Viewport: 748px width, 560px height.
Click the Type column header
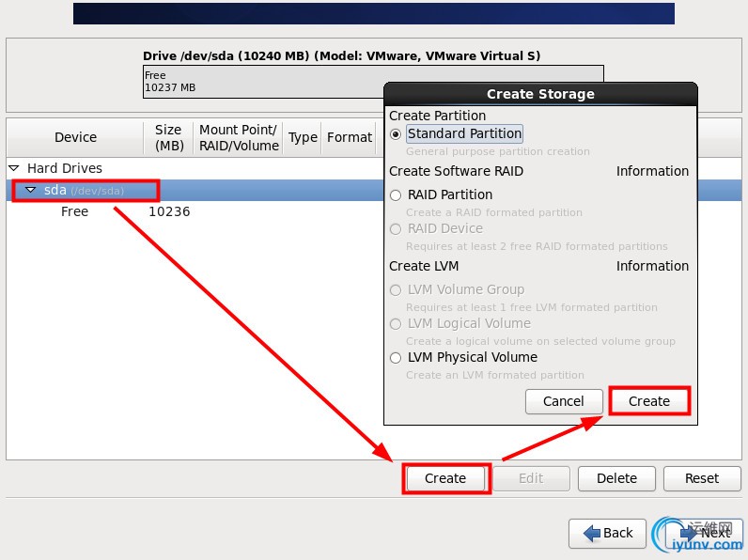point(303,137)
